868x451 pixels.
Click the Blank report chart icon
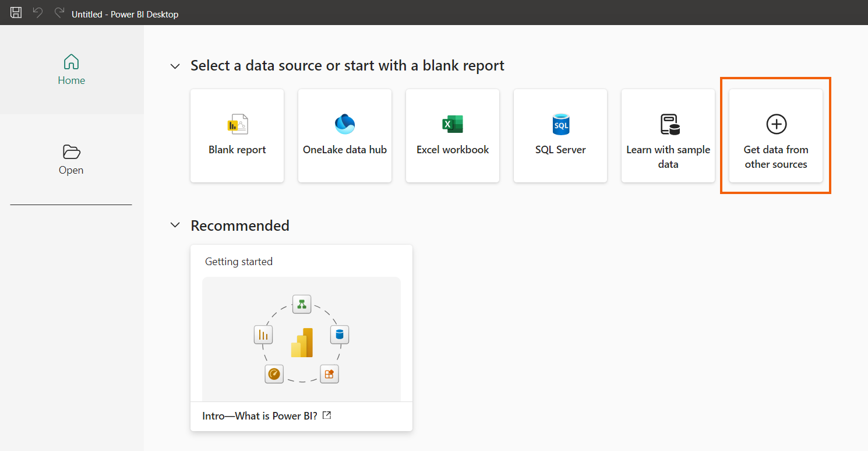pos(237,124)
